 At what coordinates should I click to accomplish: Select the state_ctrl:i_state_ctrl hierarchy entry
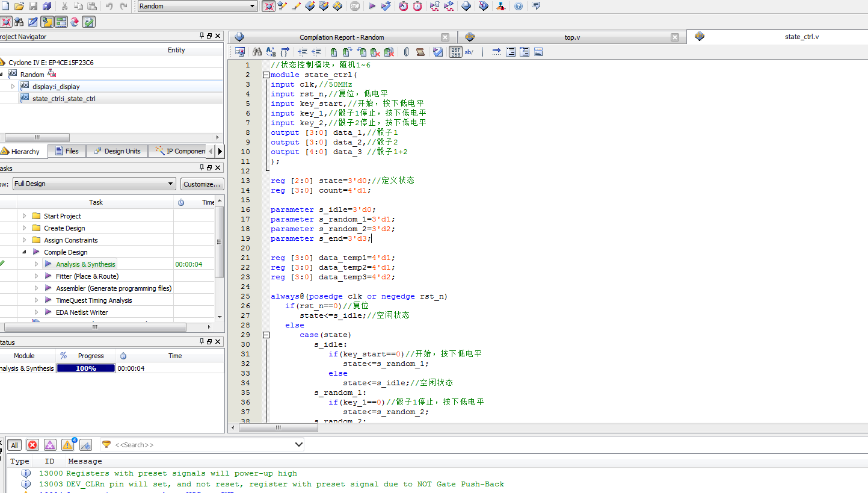coord(64,98)
